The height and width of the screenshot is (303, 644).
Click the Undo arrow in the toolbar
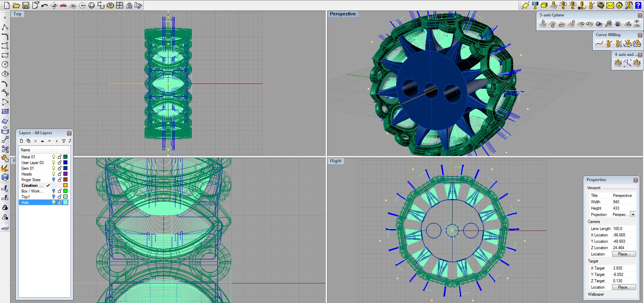coord(44,5)
